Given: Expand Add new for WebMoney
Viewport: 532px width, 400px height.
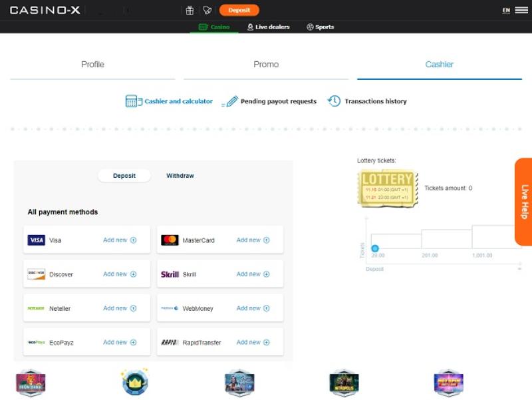Looking at the screenshot, I should pos(253,308).
